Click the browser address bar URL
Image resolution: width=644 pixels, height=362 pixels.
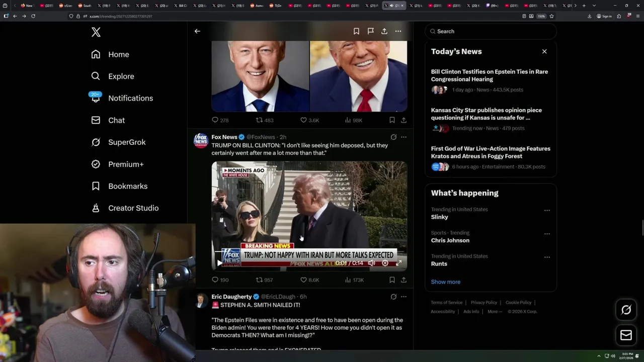[121, 16]
